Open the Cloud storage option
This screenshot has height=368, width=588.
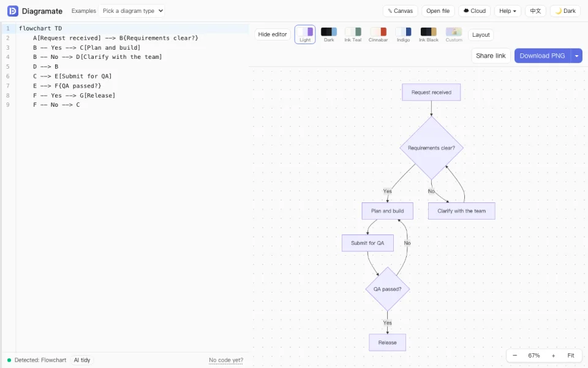474,11
